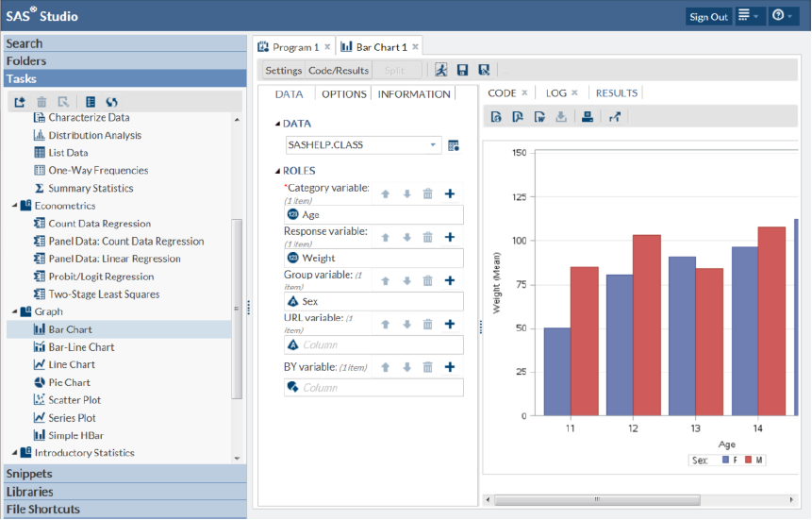Click the print icon in Code toolbar
812x520 pixels.
[x=588, y=117]
